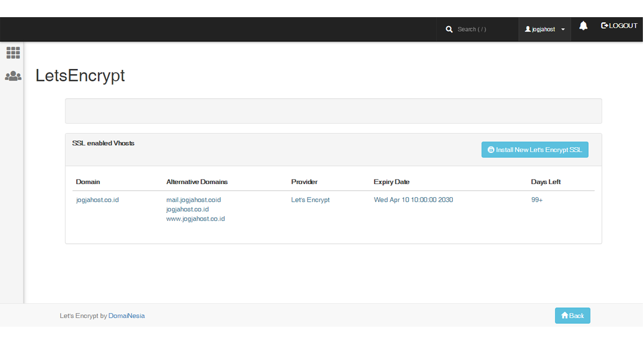Click the magnifier search icon
This screenshot has height=346, width=644.
449,29
